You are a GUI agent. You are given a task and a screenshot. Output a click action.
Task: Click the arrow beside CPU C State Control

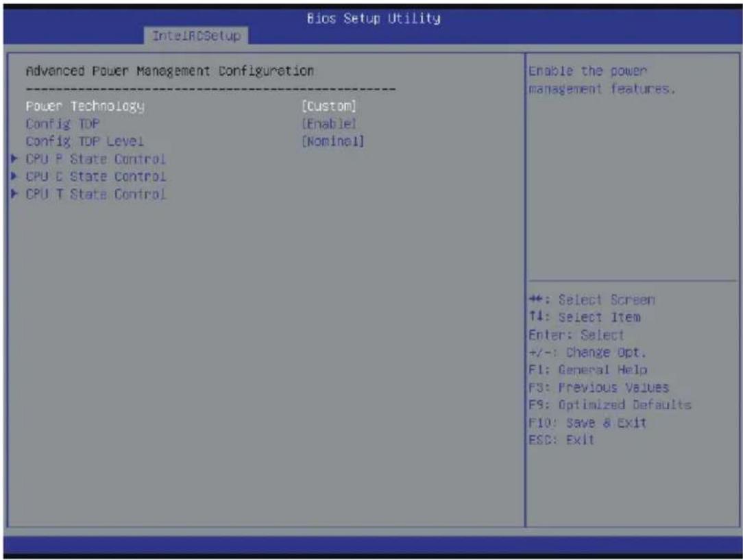[14, 176]
